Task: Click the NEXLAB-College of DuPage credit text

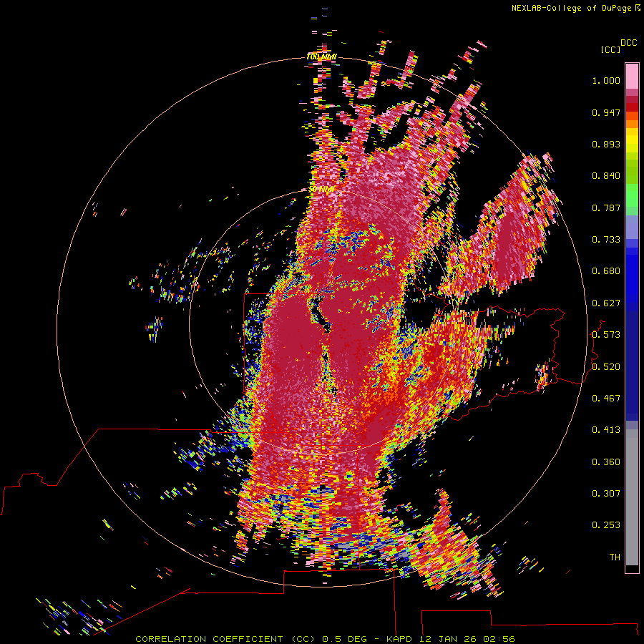Action: click(x=571, y=8)
